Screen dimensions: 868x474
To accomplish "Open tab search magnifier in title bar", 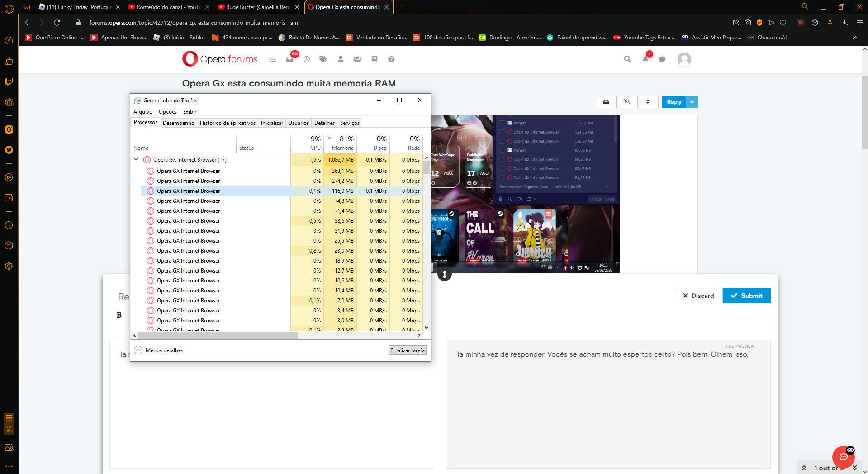I will (805, 7).
